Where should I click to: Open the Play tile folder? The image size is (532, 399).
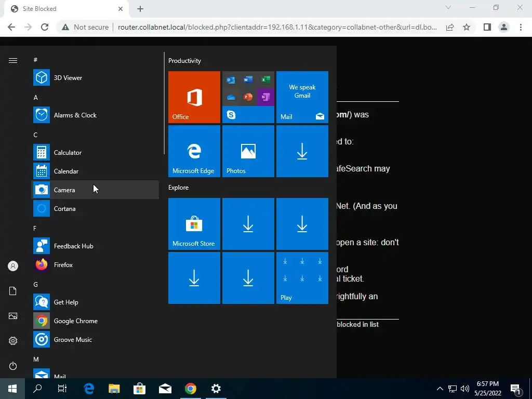302,278
